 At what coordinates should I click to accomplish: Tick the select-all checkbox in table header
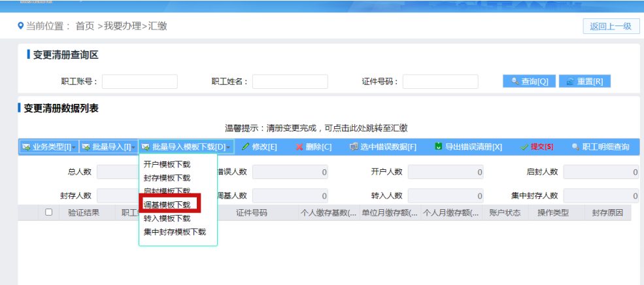click(49, 212)
